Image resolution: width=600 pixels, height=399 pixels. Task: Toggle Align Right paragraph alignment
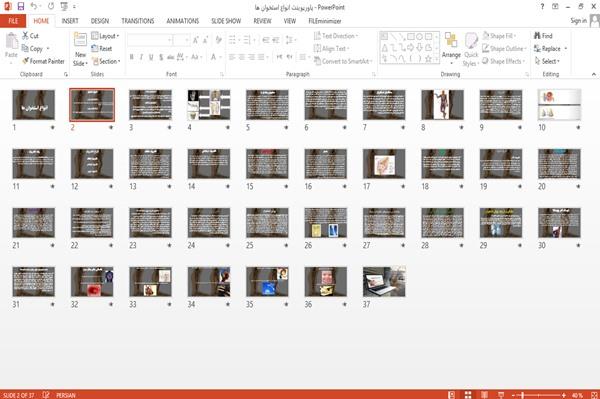point(251,57)
